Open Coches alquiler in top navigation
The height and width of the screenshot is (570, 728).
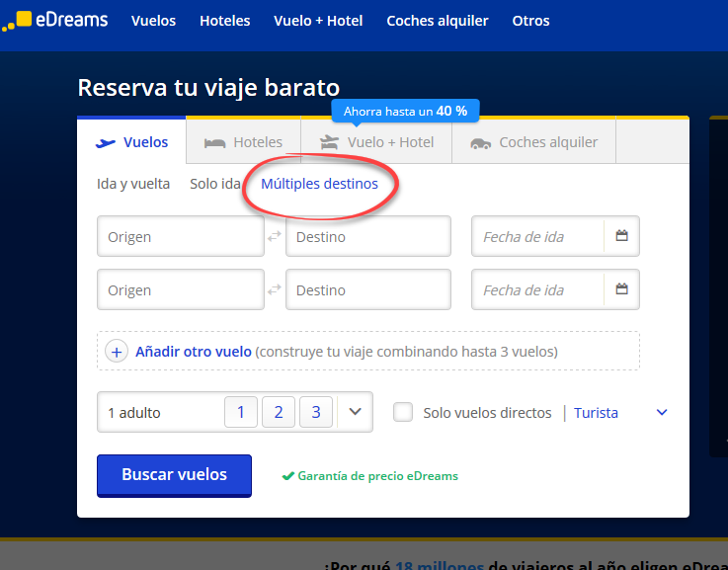438,21
